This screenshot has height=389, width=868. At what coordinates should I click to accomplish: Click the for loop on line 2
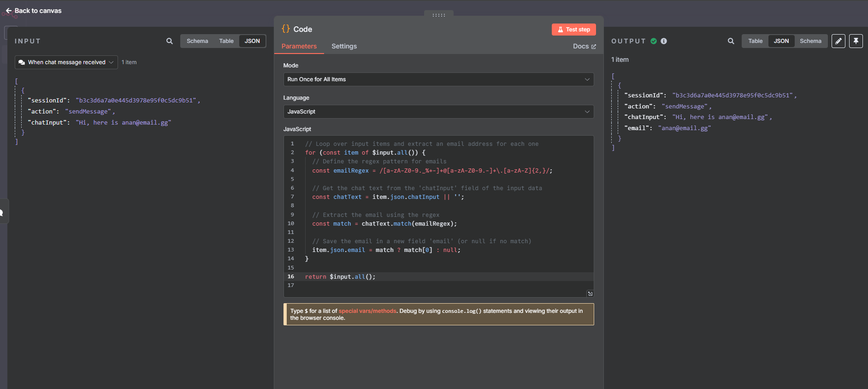[x=365, y=153]
